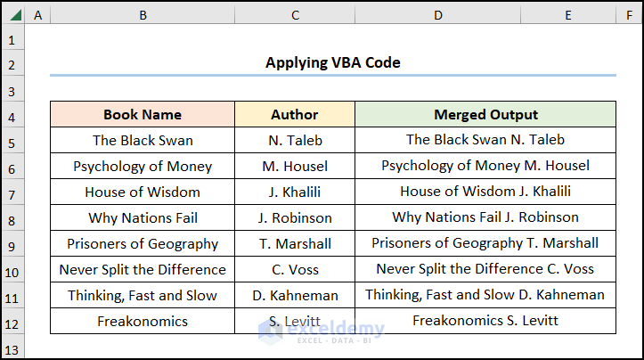Select column D header

pyautogui.click(x=437, y=15)
